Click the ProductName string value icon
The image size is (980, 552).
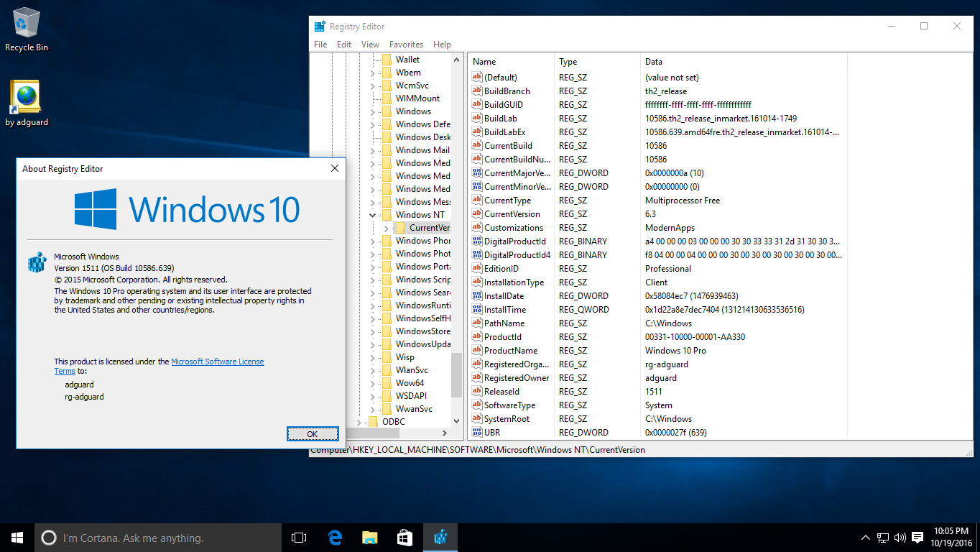coord(477,351)
